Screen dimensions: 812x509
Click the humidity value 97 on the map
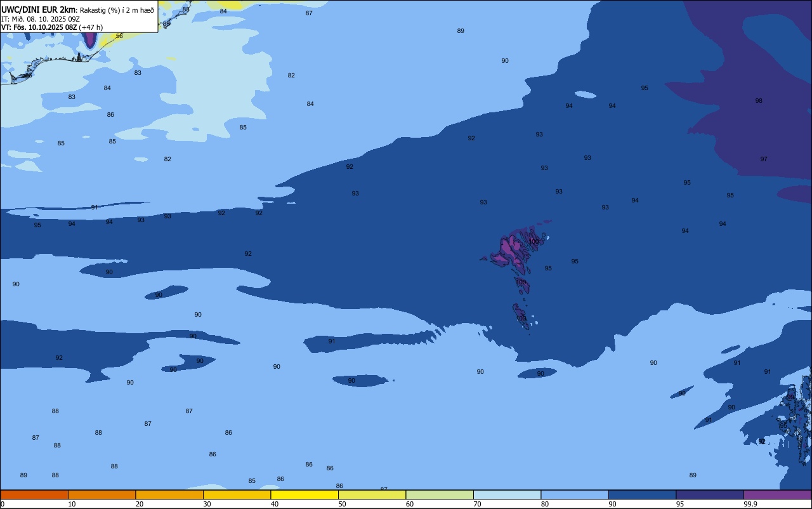pyautogui.click(x=764, y=159)
